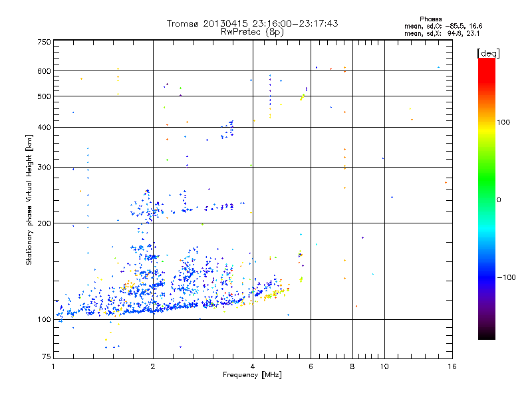
Task: Click the colorbar '100' tick label
Action: pyautogui.click(x=503, y=122)
